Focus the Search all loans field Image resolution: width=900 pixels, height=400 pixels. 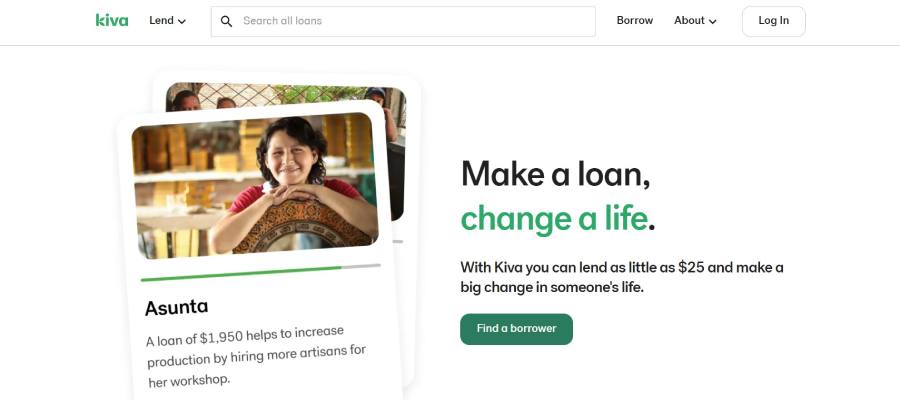403,21
